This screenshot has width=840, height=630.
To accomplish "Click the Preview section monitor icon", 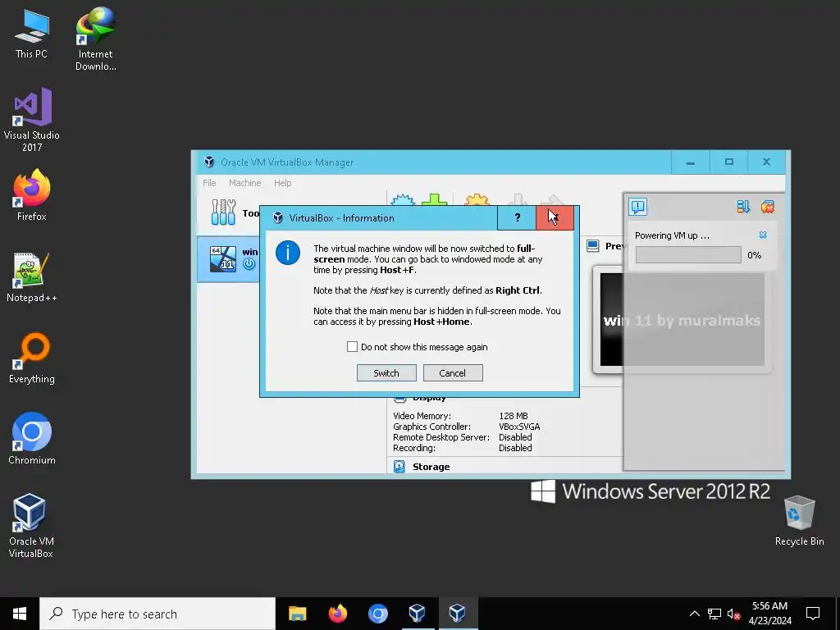I will click(592, 246).
